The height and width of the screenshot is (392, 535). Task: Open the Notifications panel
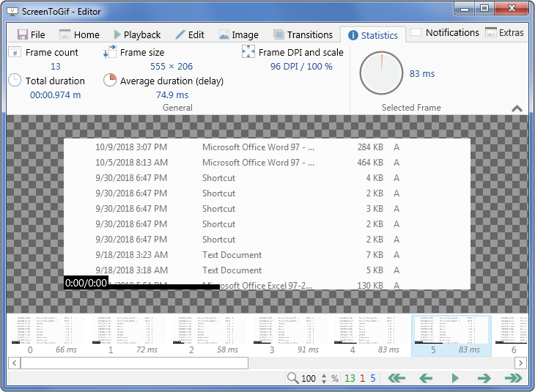(x=445, y=33)
